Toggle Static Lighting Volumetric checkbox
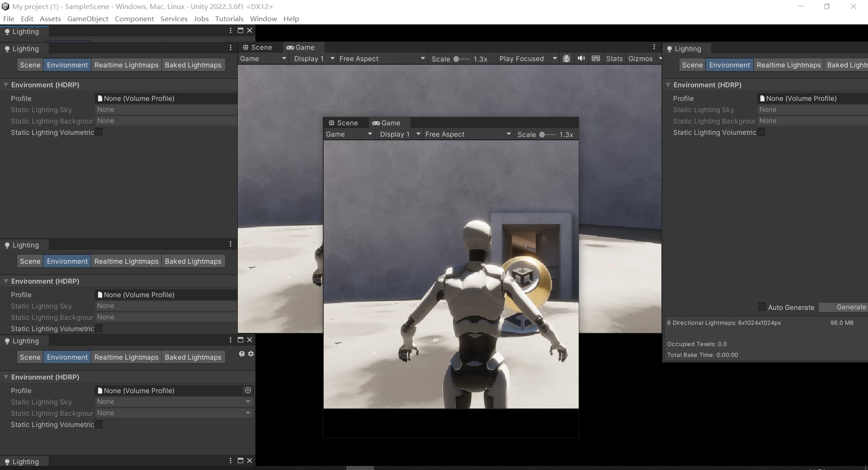868x470 pixels. [x=98, y=133]
